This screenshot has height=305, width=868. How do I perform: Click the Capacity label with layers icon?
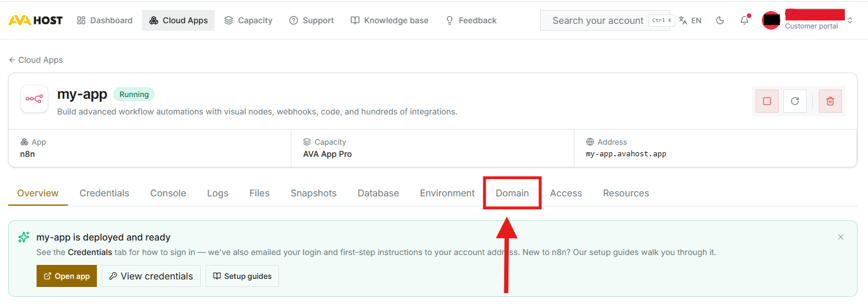(x=324, y=142)
